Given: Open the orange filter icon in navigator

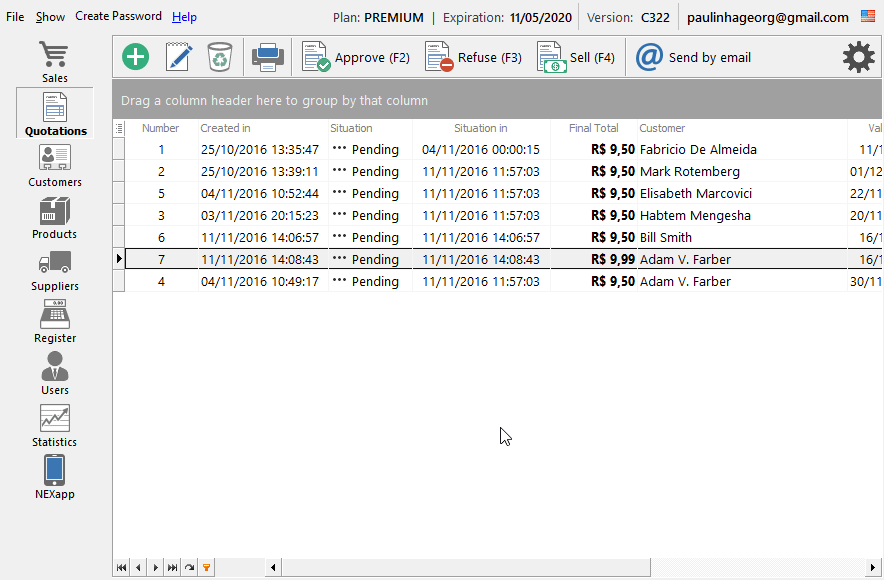Looking at the screenshot, I should click(x=207, y=568).
